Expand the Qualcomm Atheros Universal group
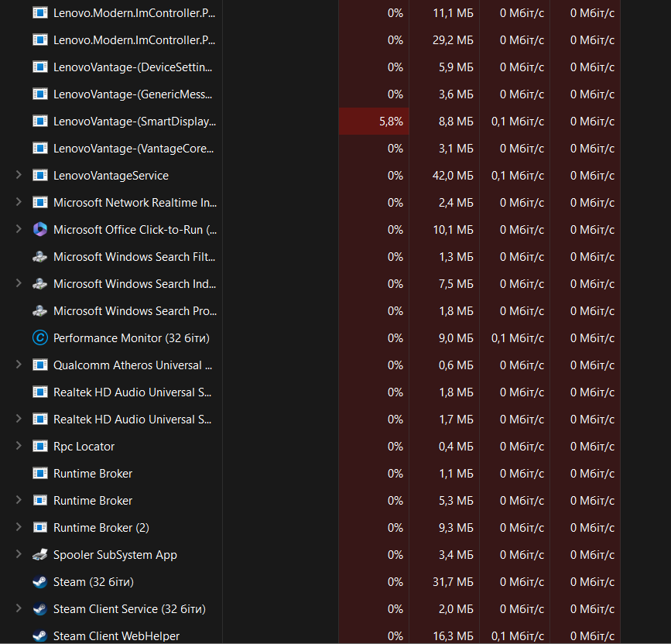 tap(19, 365)
